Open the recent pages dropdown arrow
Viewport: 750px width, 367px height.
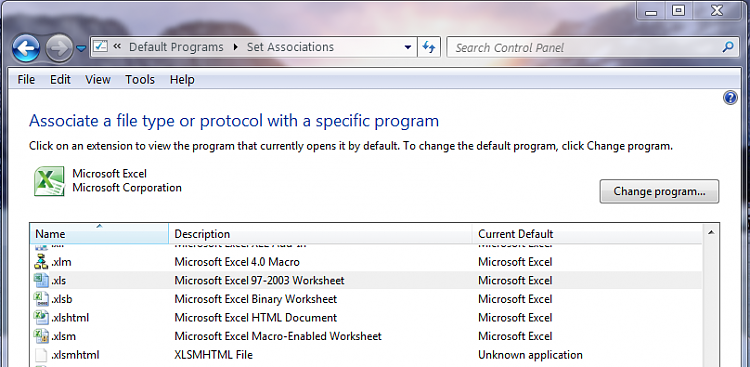81,48
